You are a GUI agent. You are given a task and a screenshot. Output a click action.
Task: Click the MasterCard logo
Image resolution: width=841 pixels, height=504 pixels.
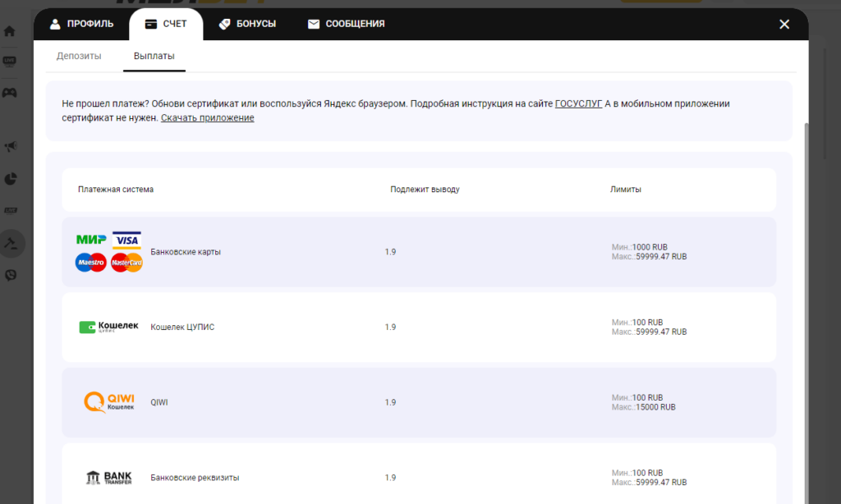point(126,262)
